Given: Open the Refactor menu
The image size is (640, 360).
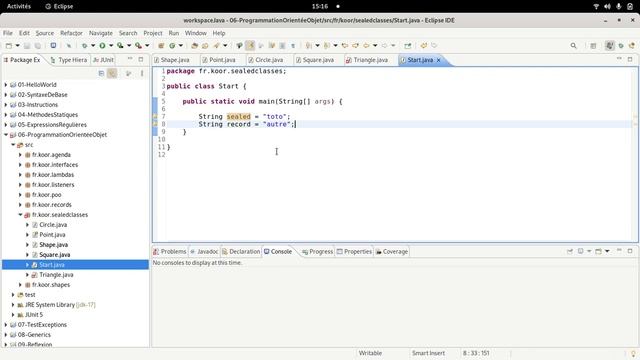Looking at the screenshot, I should click(71, 33).
